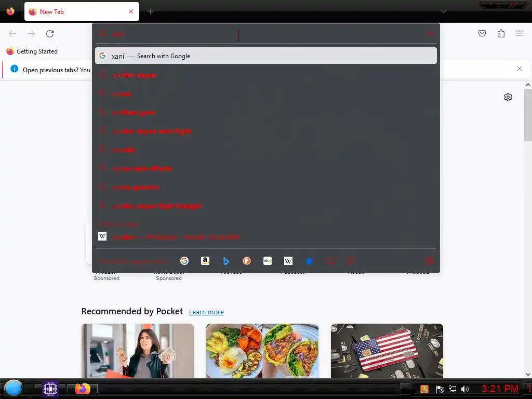Image resolution: width=532 pixels, height=399 pixels.
Task: Choose DuckDuckGo one-off search engine
Action: pyautogui.click(x=247, y=261)
